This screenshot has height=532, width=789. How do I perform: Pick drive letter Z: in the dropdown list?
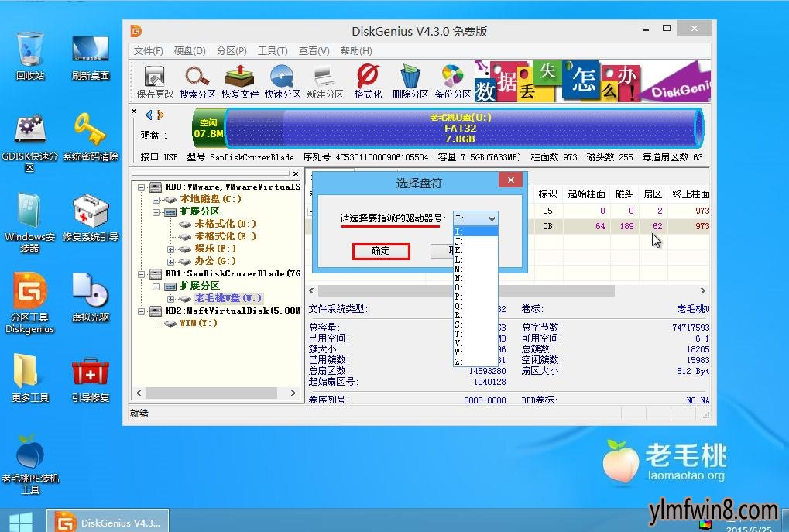coord(460,362)
